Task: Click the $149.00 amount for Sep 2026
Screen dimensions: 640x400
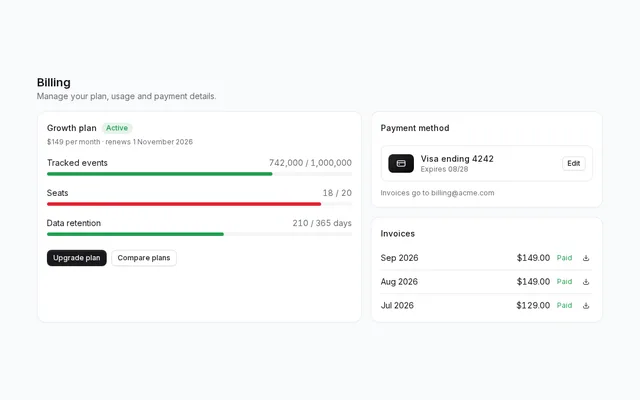Action: click(533, 258)
